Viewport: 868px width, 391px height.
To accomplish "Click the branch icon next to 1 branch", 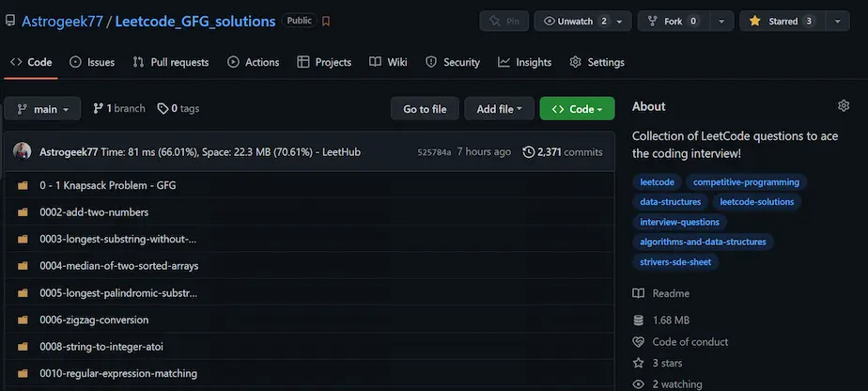I will click(98, 108).
